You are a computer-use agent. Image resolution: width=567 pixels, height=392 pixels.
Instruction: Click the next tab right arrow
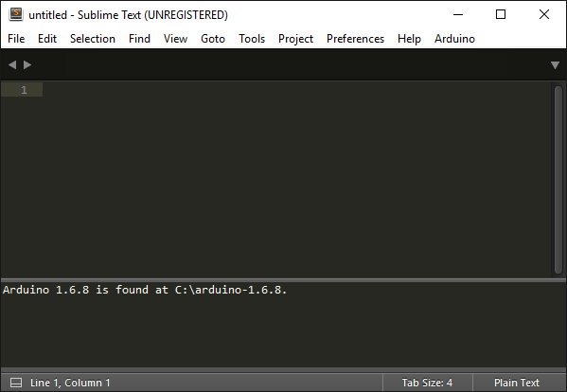click(x=27, y=64)
